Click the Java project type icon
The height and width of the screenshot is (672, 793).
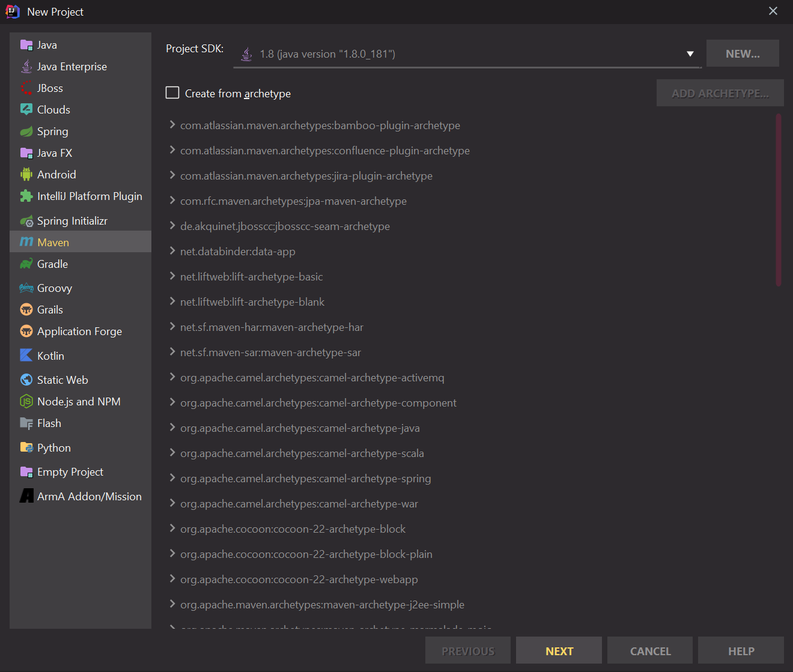pos(26,45)
